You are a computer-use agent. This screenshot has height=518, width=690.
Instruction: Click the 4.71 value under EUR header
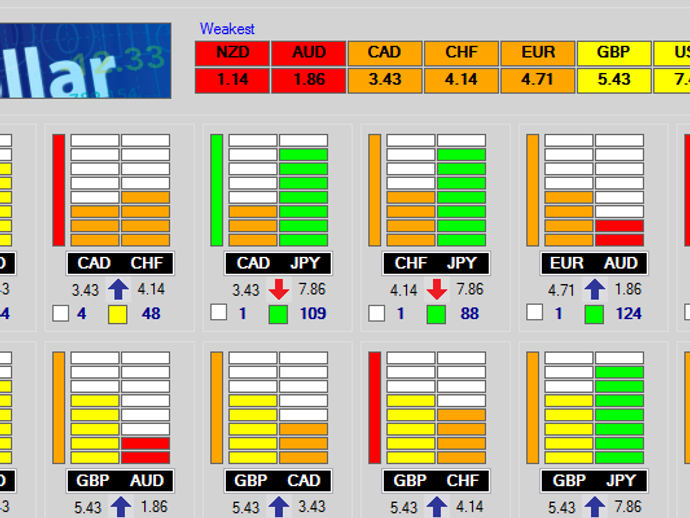tap(538, 81)
